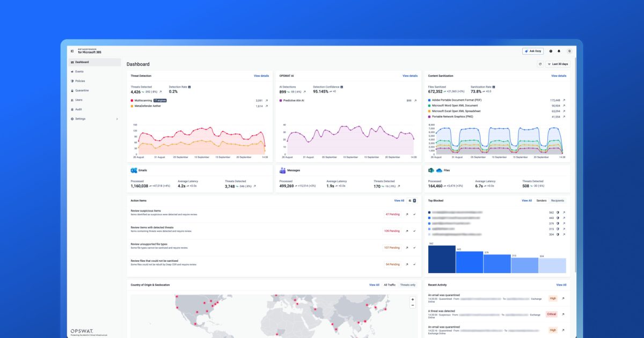This screenshot has width=644, height=338.
Task: Select Review unsupported file types row
Action: click(273, 248)
